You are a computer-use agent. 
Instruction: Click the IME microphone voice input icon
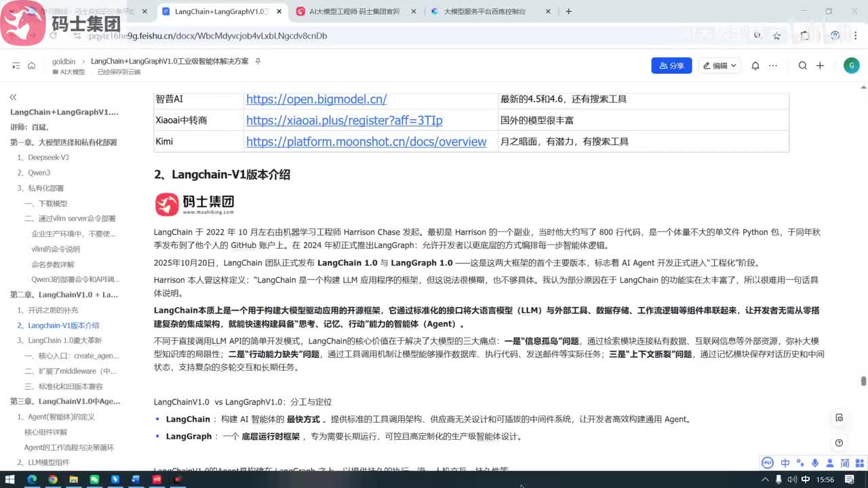point(815,463)
